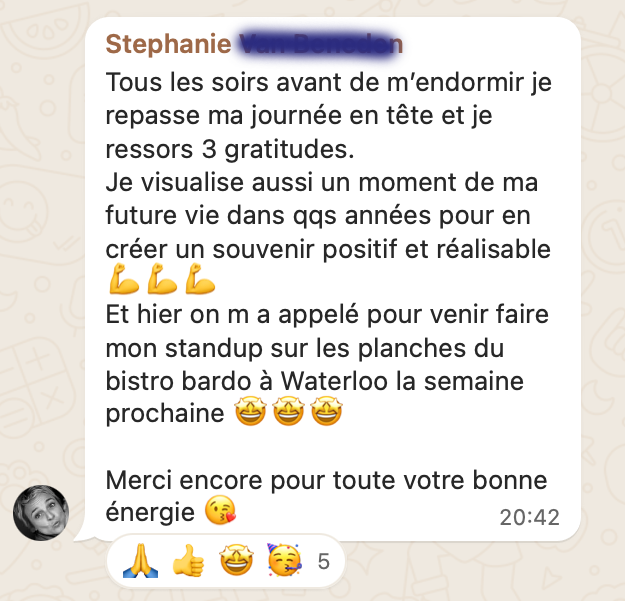Click the star-struck reaction in the reaction bar

coord(236,561)
